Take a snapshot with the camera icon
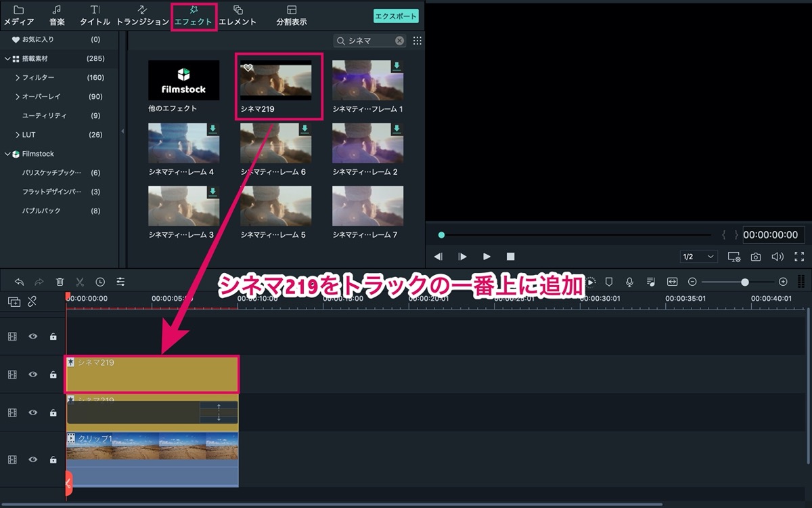 [x=756, y=257]
